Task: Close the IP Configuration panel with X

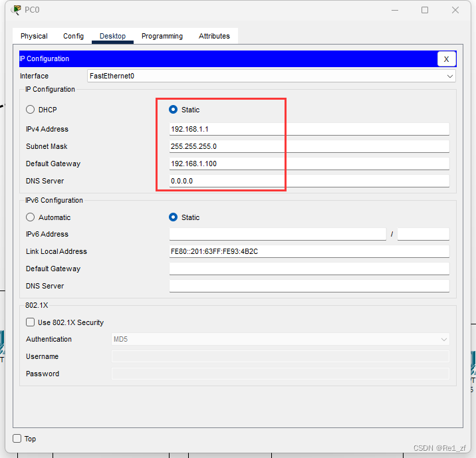Action: 446,59
